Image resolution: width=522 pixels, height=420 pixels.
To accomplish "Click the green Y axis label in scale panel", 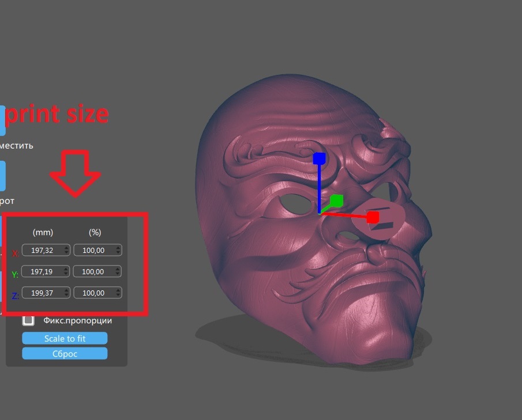I will [14, 273].
